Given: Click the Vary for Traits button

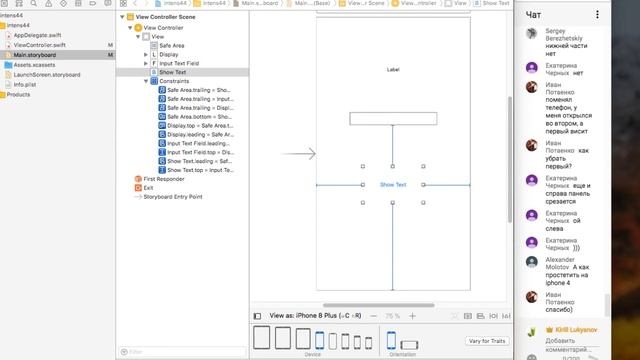Looking at the screenshot, I should (x=487, y=341).
